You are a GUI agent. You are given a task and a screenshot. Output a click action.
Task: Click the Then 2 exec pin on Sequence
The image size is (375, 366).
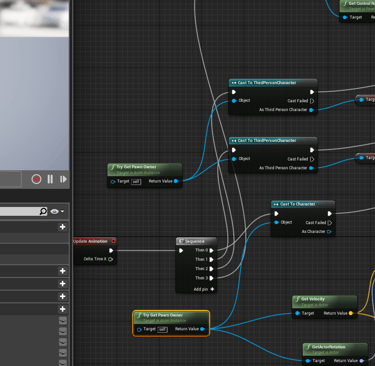(x=211, y=269)
